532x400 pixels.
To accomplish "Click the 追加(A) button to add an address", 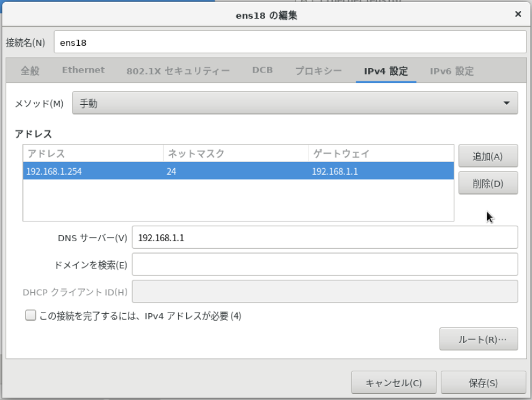I will 489,156.
